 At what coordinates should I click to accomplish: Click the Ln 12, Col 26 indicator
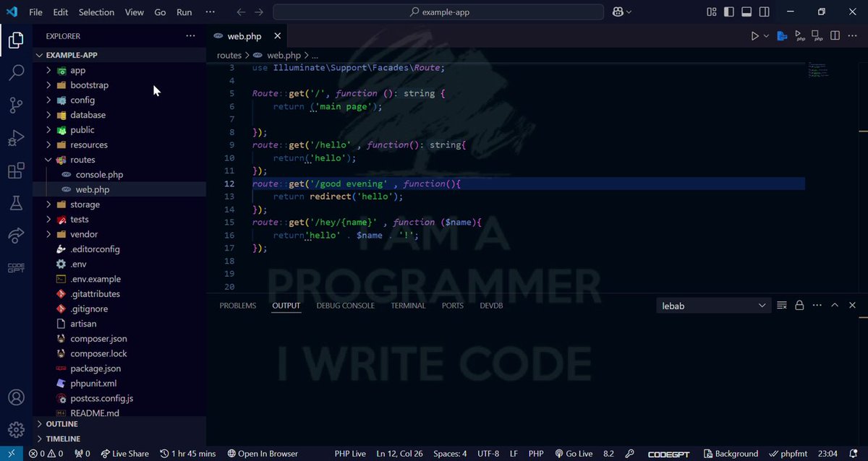click(x=400, y=454)
